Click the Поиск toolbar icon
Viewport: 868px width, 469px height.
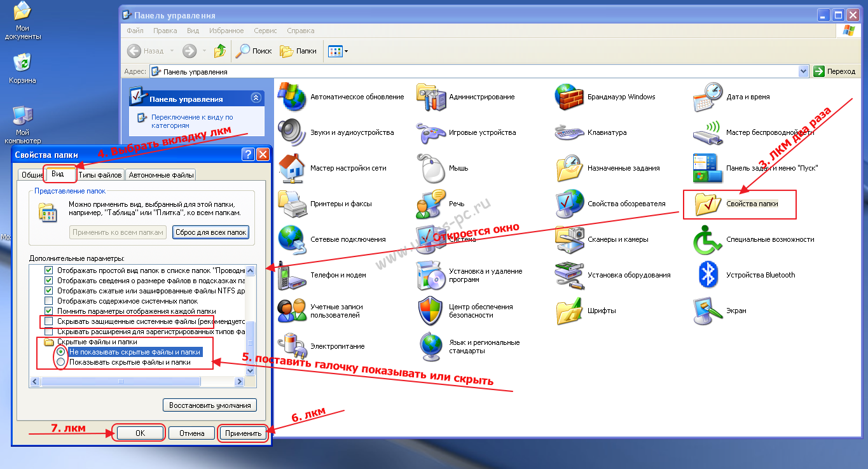(x=254, y=51)
